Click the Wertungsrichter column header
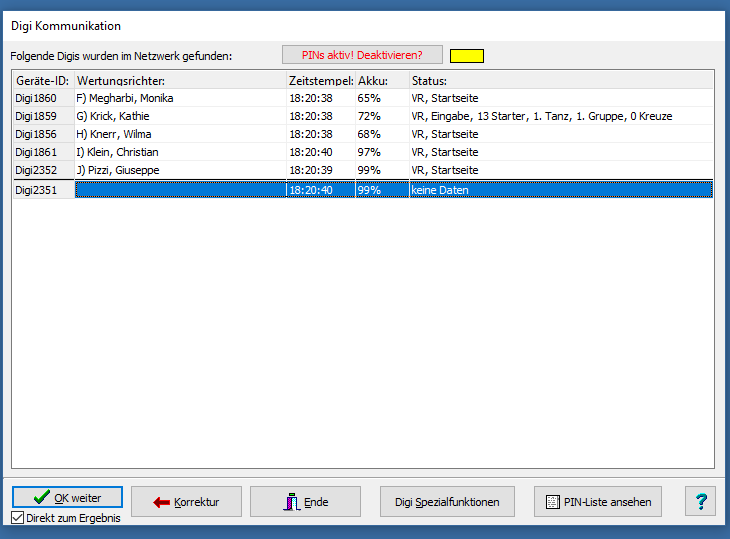 pos(180,80)
